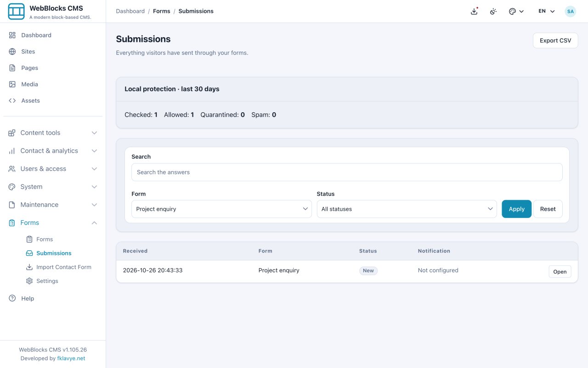Click the download updates icon in header
588x368 pixels.
click(x=474, y=11)
